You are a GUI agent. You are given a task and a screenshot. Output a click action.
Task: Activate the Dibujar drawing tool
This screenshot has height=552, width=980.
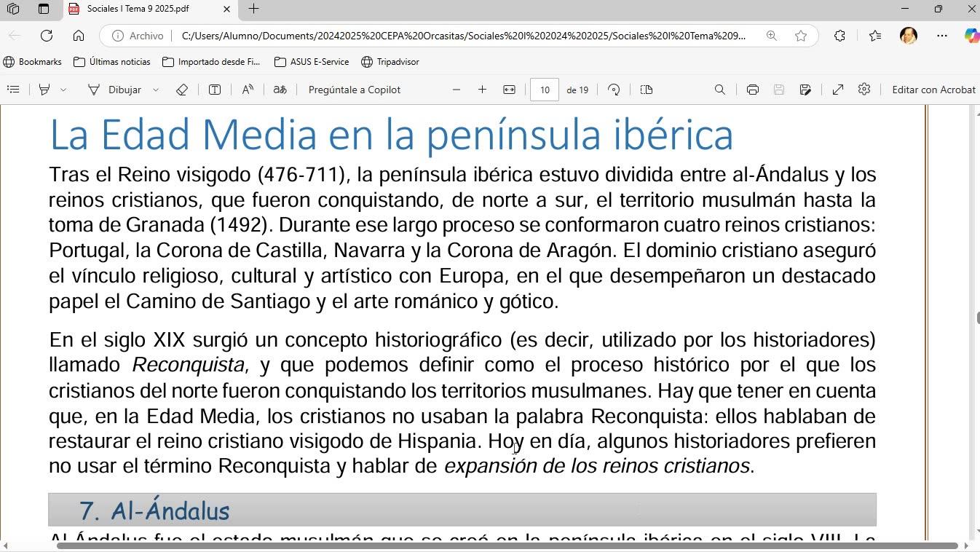point(115,90)
